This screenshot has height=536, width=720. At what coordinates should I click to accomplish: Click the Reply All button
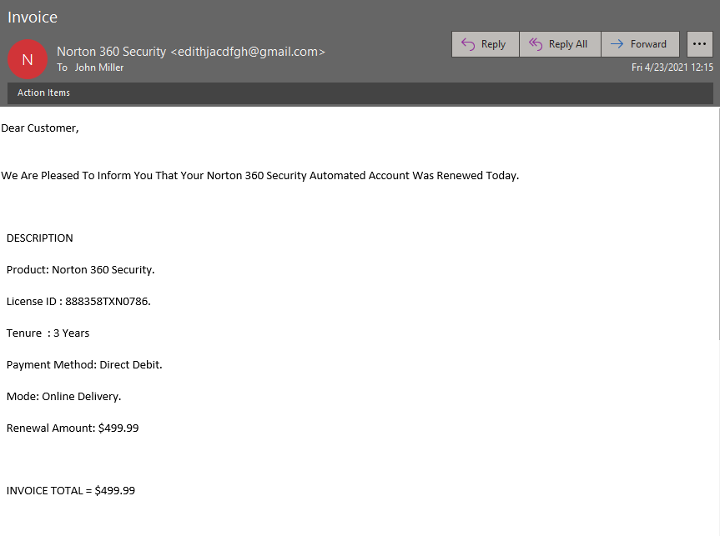[x=560, y=44]
